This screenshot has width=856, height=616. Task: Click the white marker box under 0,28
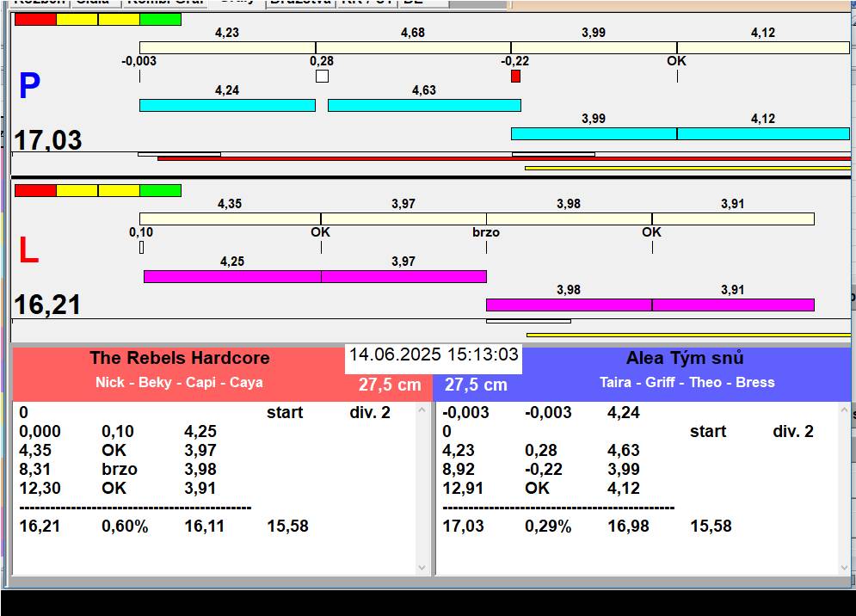point(322,77)
